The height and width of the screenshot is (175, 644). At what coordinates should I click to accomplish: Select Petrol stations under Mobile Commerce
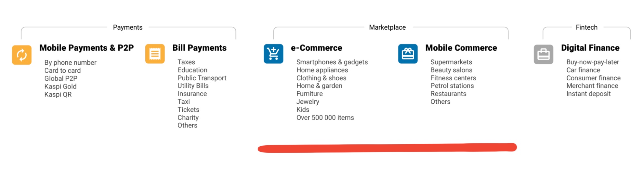coord(452,86)
